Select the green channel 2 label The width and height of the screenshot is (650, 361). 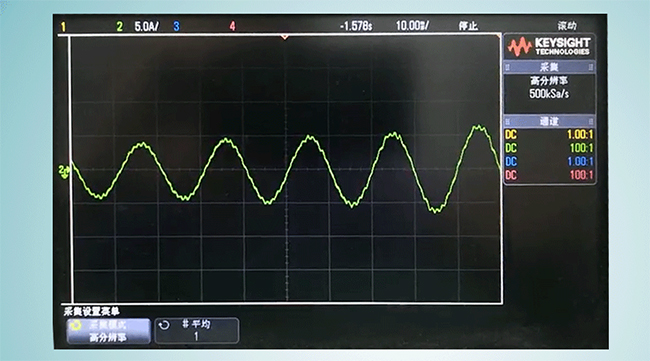[119, 27]
